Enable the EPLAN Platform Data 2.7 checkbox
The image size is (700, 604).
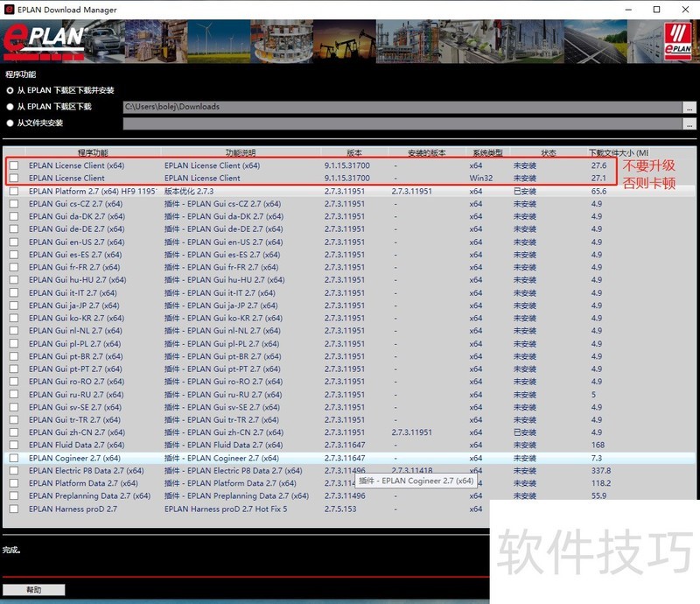[14, 483]
